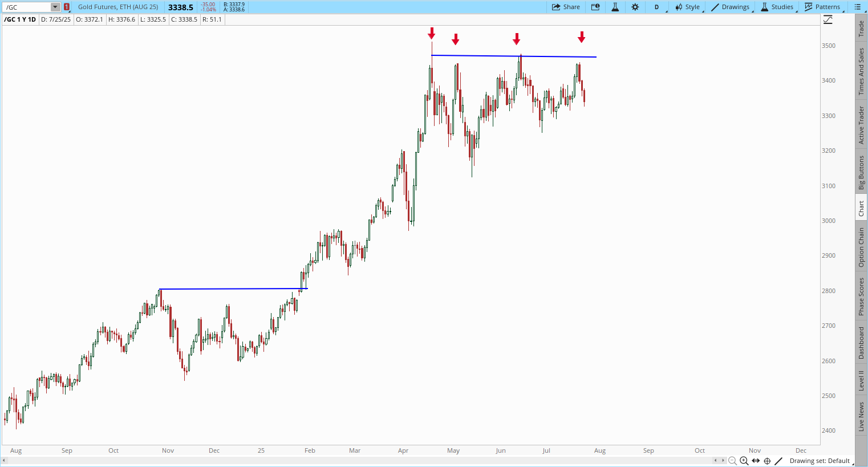The height and width of the screenshot is (467, 868).
Task: Open the Big Buttons sidebar tab
Action: pos(861,172)
